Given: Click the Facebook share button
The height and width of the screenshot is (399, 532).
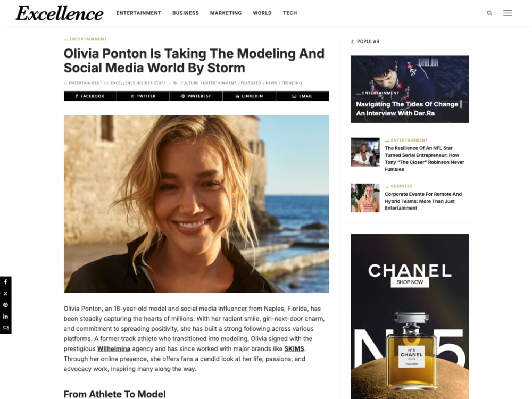Looking at the screenshot, I should point(90,96).
